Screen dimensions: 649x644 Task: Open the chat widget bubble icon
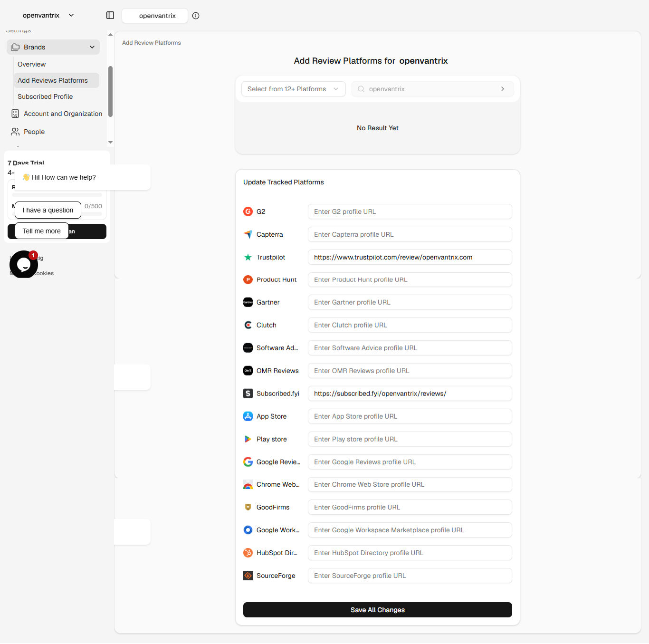24,264
